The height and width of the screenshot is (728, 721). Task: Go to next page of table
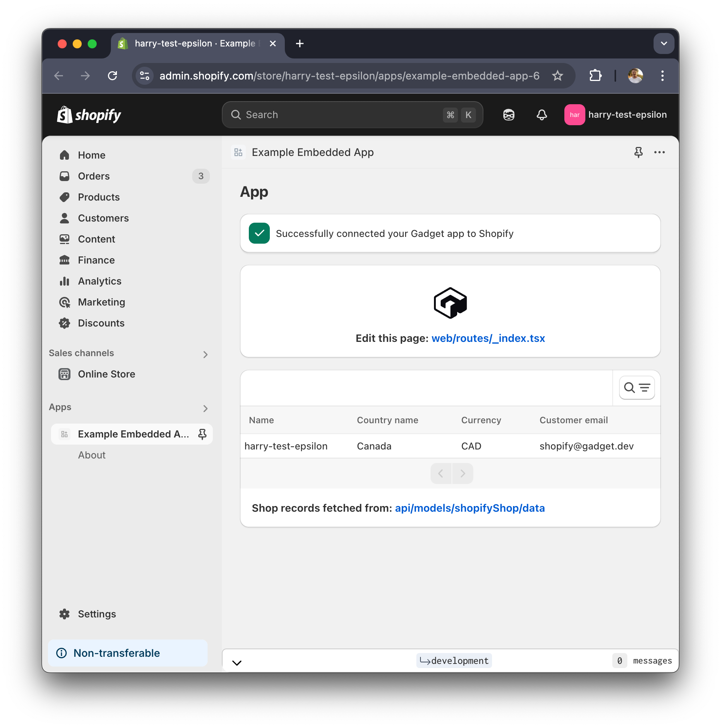click(462, 473)
